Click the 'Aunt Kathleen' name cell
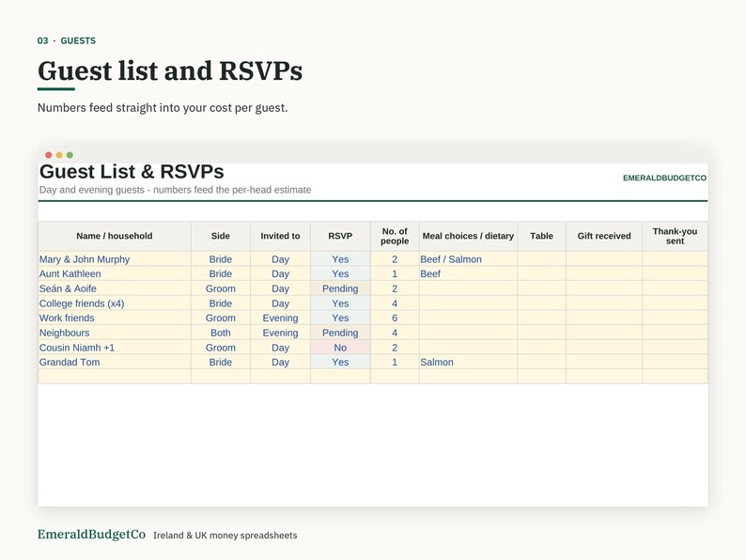This screenshot has height=560, width=746. click(x=115, y=274)
